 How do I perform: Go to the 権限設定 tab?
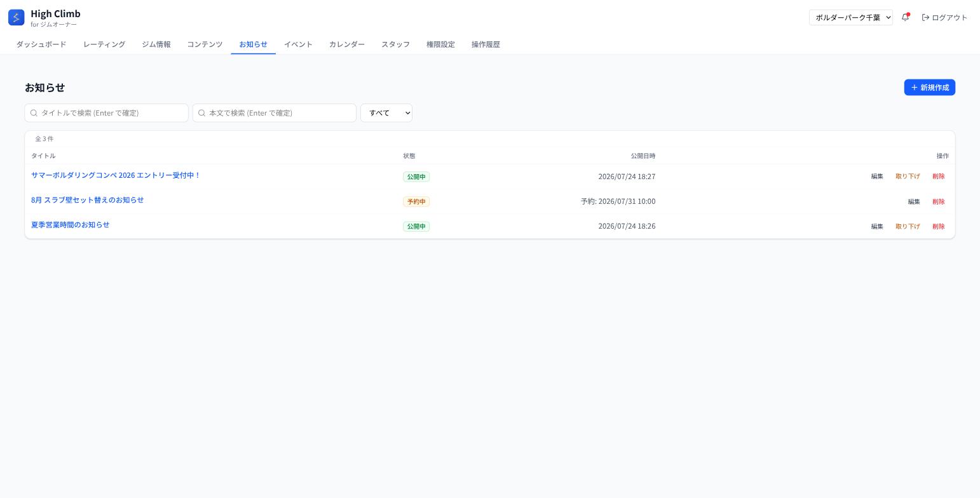pos(440,44)
